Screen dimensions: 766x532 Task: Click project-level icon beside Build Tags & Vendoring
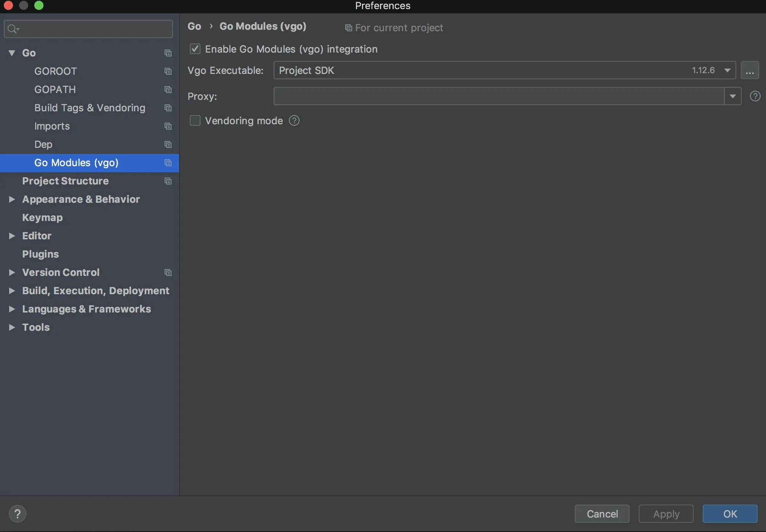[x=168, y=108]
